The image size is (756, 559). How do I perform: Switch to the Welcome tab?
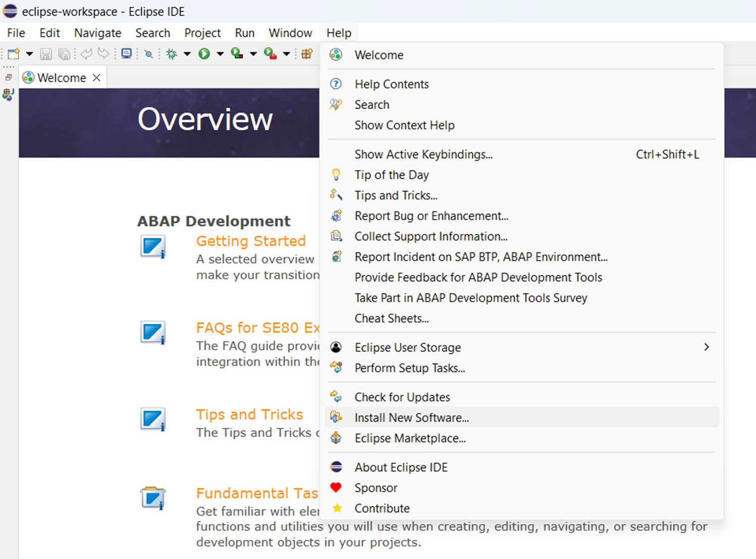point(61,78)
